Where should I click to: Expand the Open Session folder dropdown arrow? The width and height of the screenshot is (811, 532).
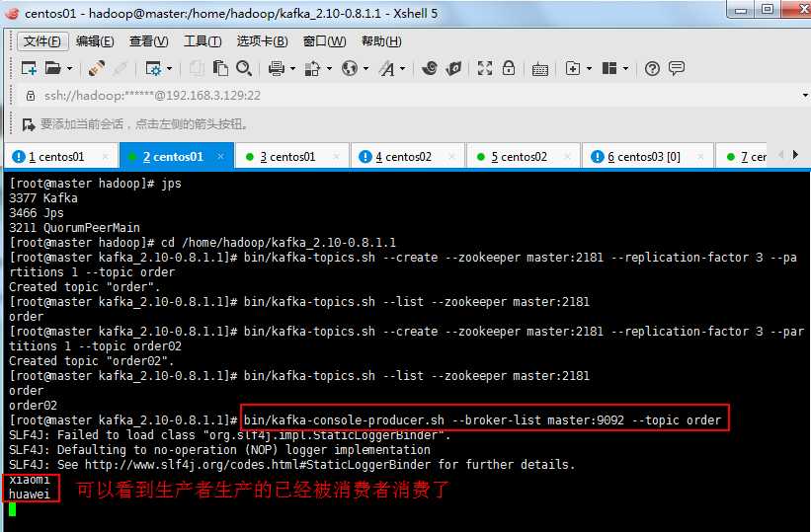[x=69, y=68]
